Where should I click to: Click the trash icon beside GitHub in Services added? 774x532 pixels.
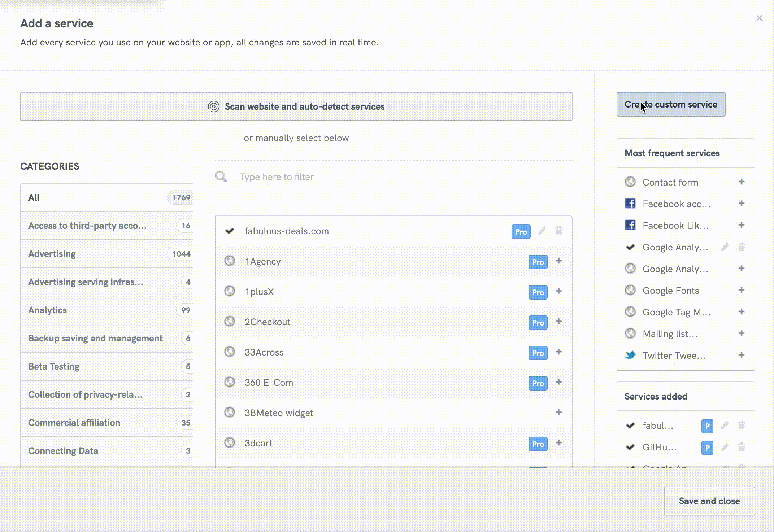click(x=742, y=448)
